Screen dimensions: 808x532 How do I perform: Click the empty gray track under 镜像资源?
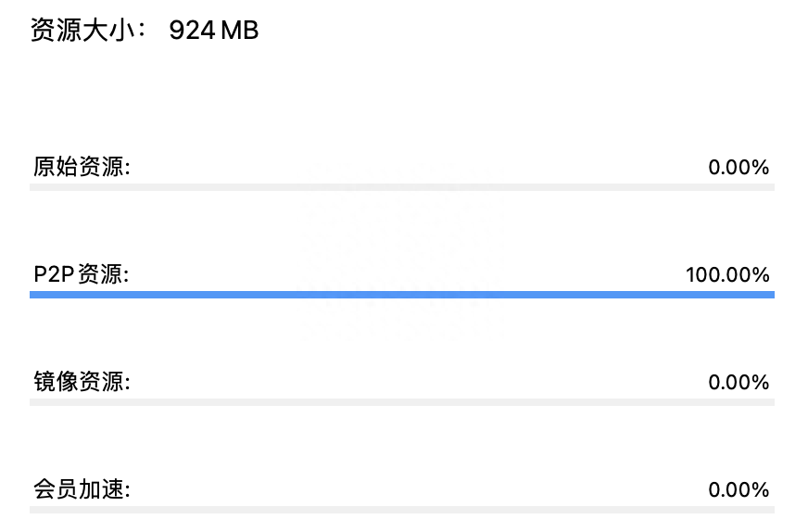402,402
